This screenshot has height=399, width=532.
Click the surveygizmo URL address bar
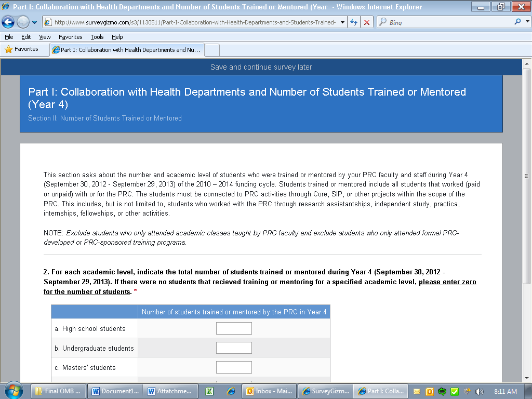[x=194, y=22]
